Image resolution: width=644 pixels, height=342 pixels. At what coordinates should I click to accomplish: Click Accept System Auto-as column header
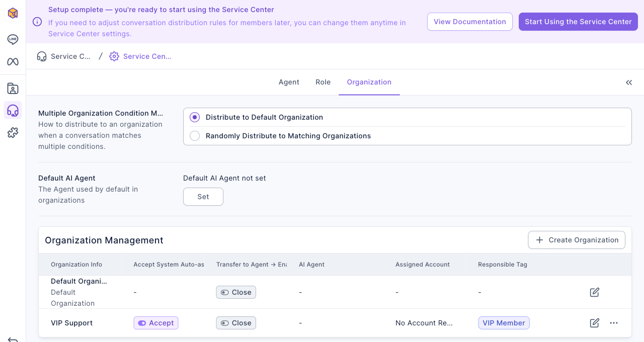point(169,265)
